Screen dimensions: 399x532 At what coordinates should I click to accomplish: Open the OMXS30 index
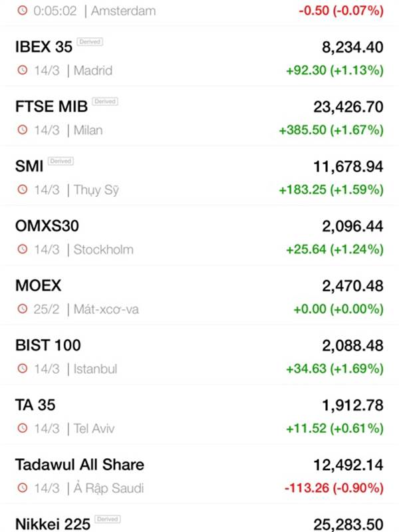[x=47, y=226]
